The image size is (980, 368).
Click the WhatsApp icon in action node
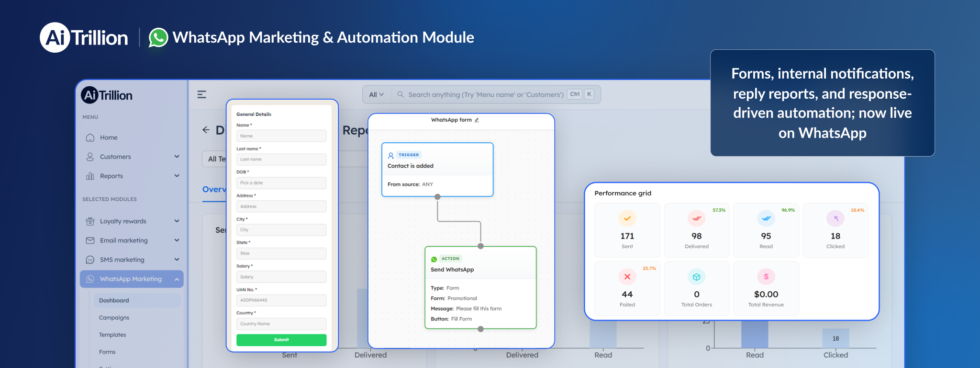coord(434,259)
